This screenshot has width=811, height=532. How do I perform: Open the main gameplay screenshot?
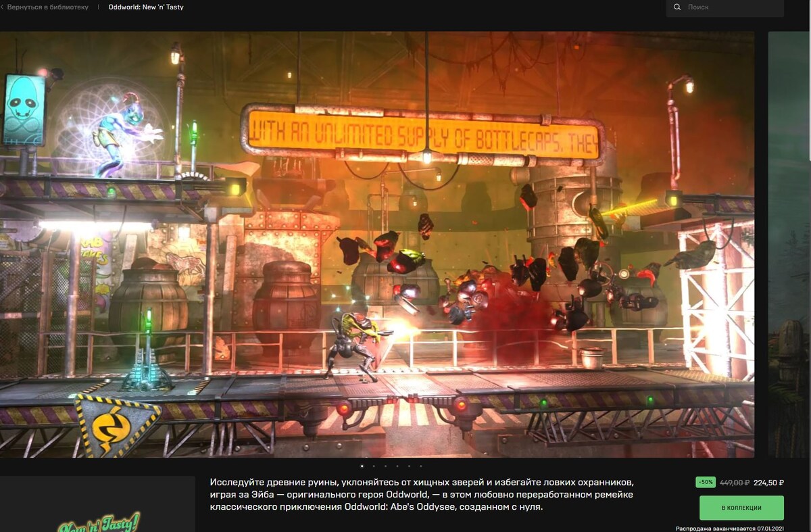click(377, 245)
